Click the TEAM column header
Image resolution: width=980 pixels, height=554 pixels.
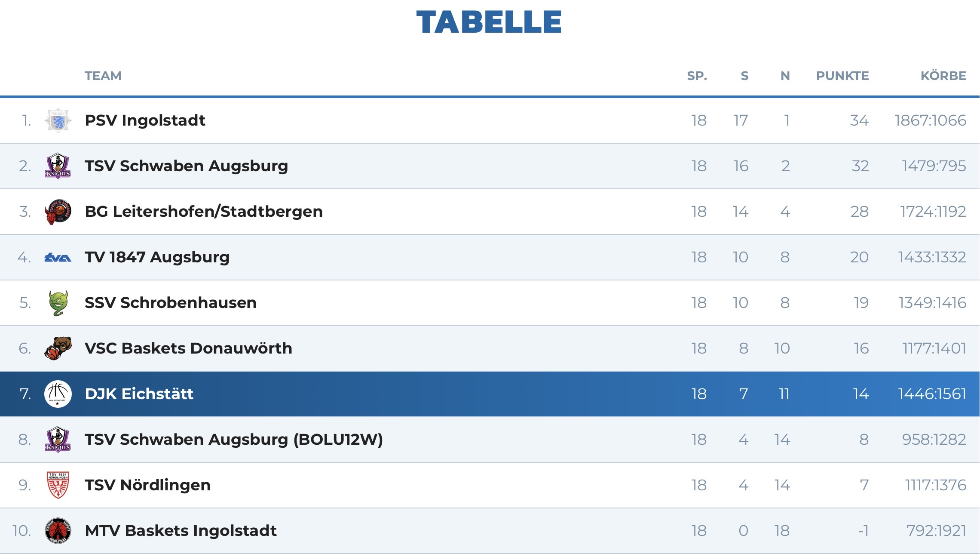coord(103,76)
